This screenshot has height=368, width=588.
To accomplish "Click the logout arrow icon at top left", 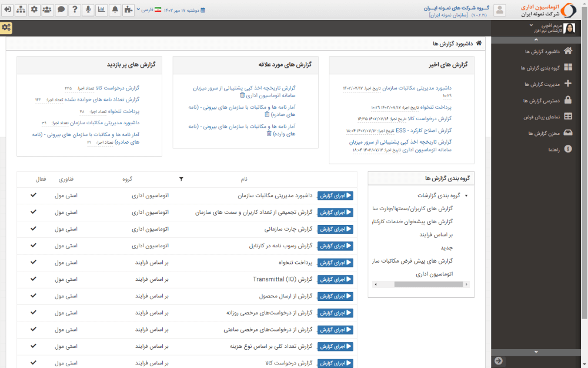I will click(x=8, y=9).
